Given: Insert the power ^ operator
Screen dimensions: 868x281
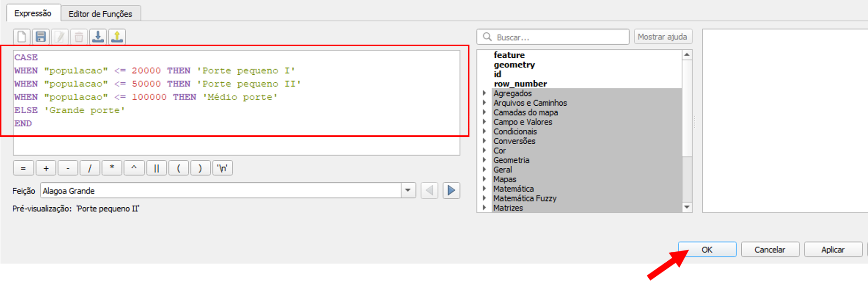Looking at the screenshot, I should [x=134, y=168].
